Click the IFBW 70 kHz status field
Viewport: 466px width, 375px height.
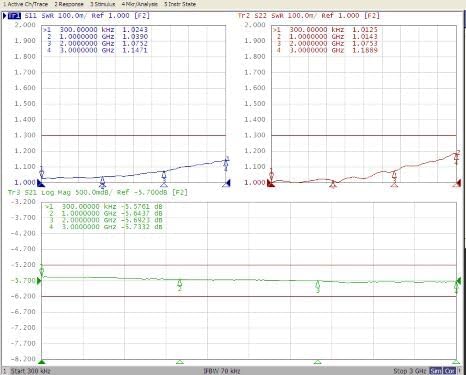(222, 371)
